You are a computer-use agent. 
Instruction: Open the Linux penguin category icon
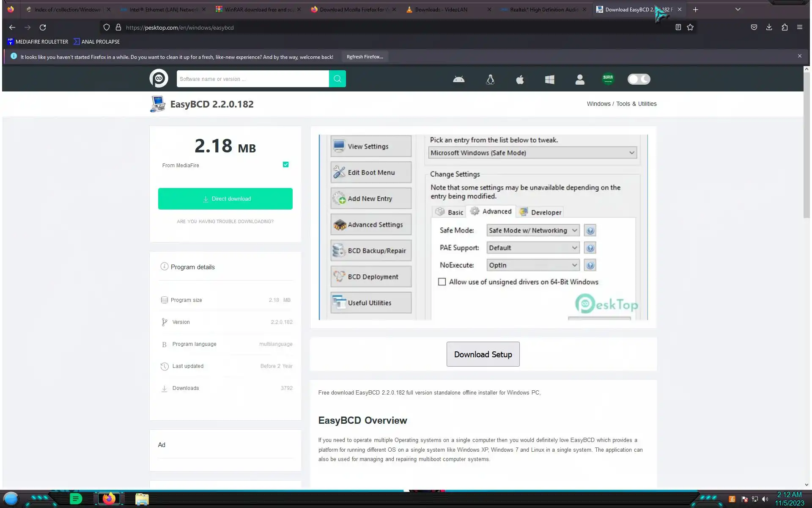(x=490, y=79)
